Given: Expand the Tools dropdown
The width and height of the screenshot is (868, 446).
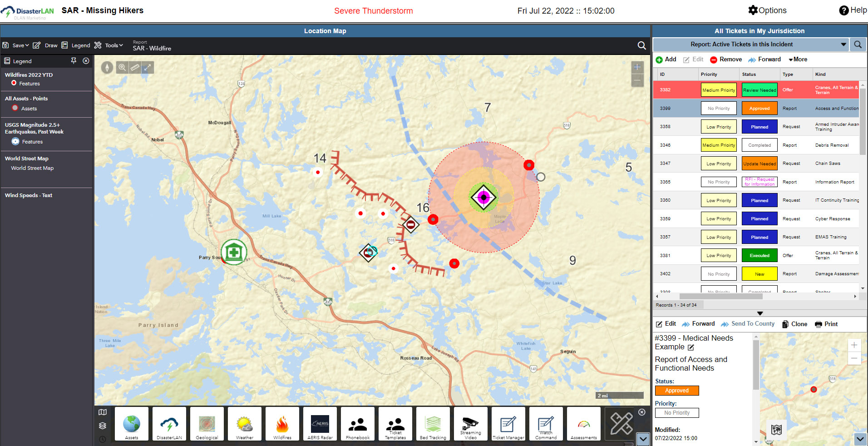Looking at the screenshot, I should pyautogui.click(x=109, y=45).
